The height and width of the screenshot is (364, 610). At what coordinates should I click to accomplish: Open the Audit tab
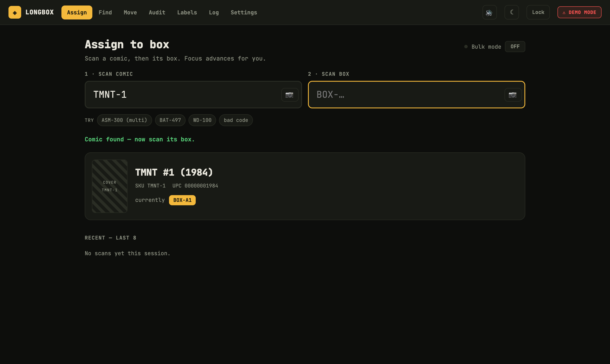point(157,12)
